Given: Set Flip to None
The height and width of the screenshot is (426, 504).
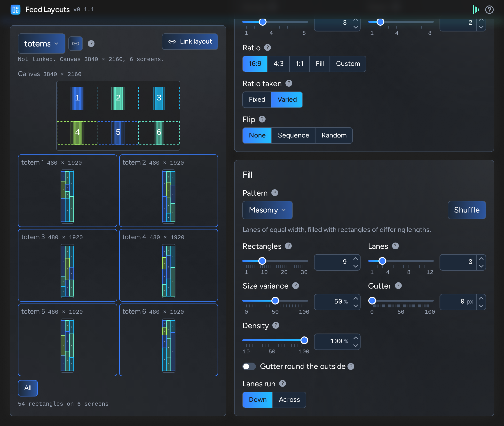Looking at the screenshot, I should pos(257,136).
